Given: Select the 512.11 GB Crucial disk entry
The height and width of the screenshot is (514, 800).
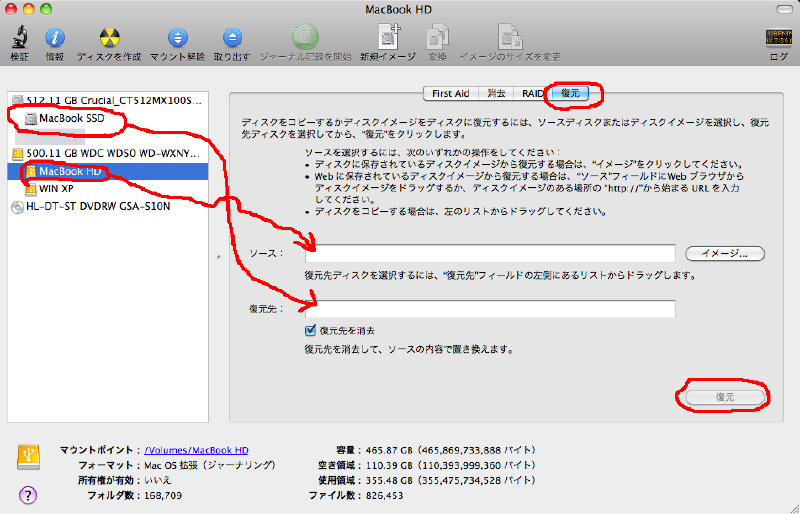Looking at the screenshot, I should [x=108, y=100].
